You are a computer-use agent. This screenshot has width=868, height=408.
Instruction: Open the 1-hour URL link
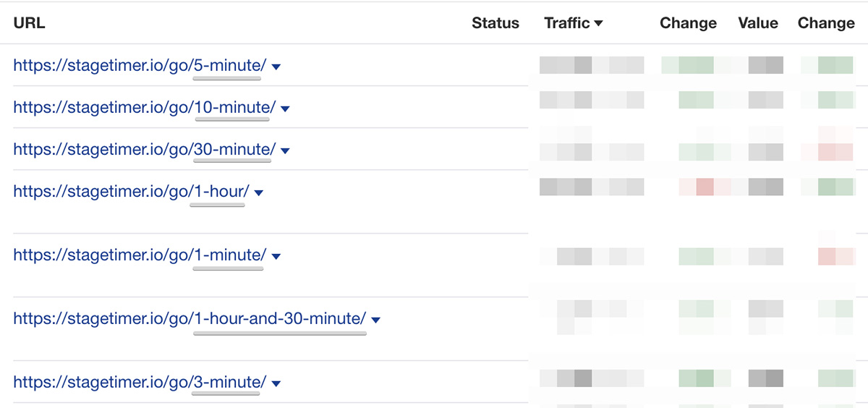[132, 192]
